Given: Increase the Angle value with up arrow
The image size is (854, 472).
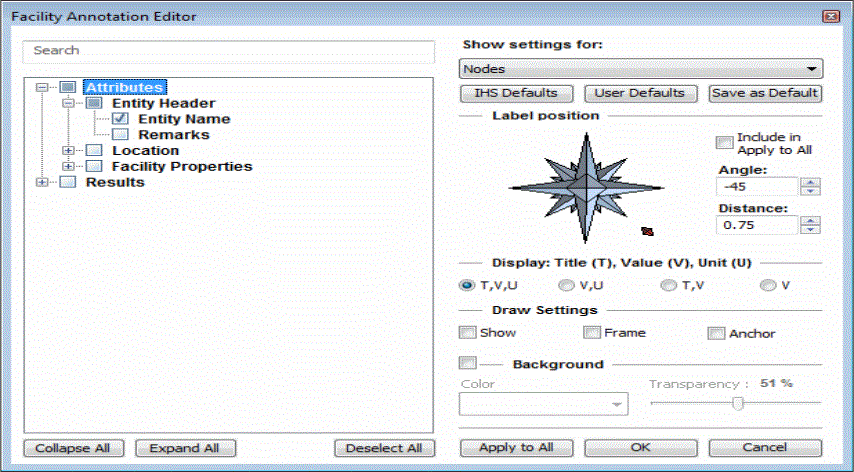Looking at the screenshot, I should pos(810,182).
